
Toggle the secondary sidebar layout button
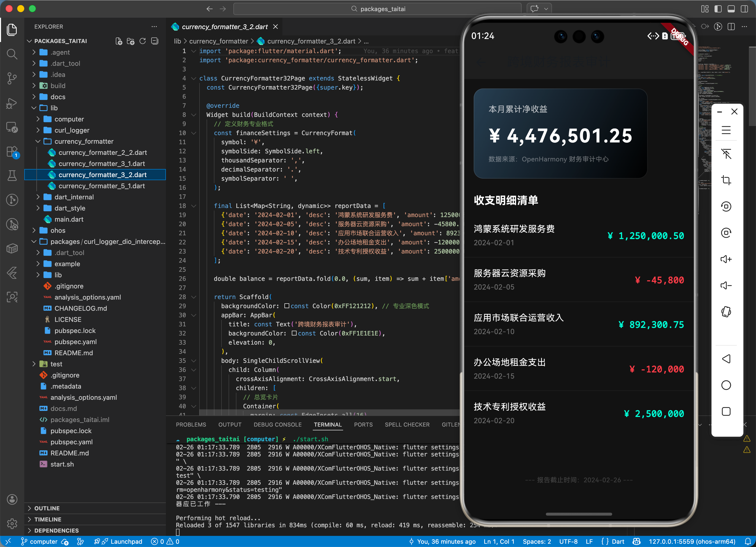[x=744, y=9]
